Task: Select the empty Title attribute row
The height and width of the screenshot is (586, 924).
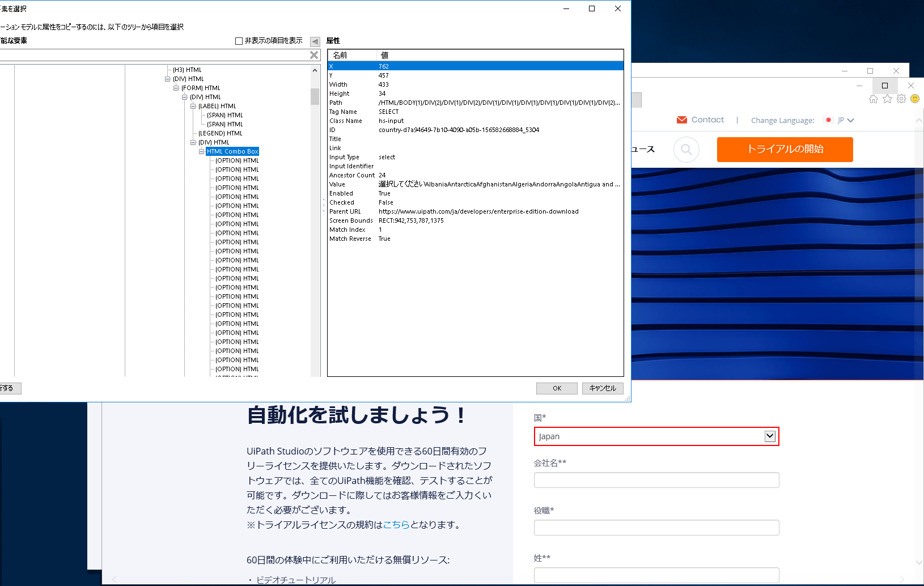Action: [476, 139]
